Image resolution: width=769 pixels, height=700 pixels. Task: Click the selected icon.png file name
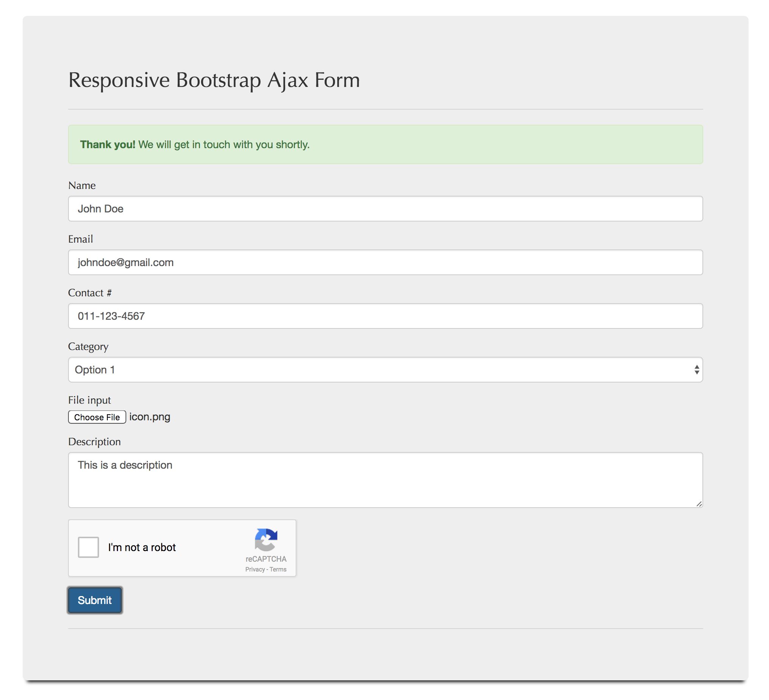(x=150, y=417)
